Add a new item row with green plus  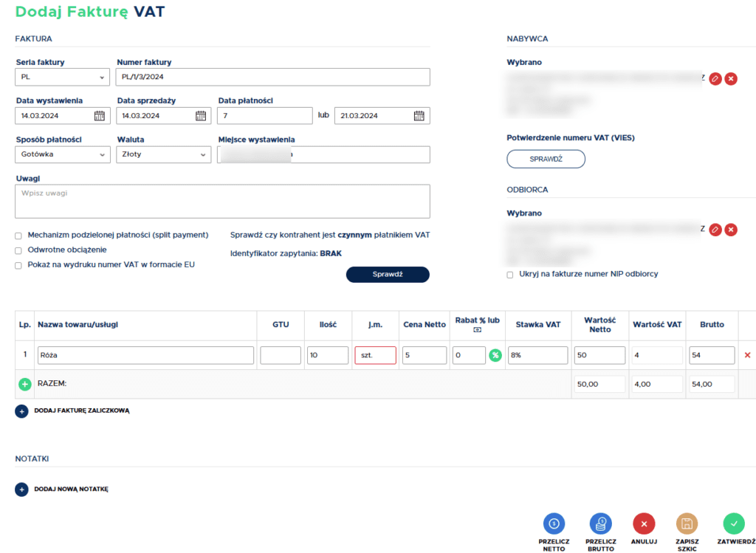[x=25, y=385]
